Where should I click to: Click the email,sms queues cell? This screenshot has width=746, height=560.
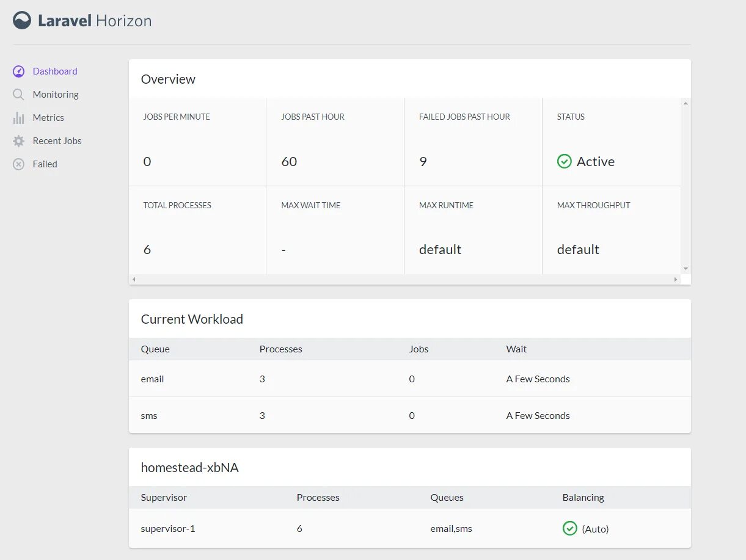pyautogui.click(x=451, y=529)
